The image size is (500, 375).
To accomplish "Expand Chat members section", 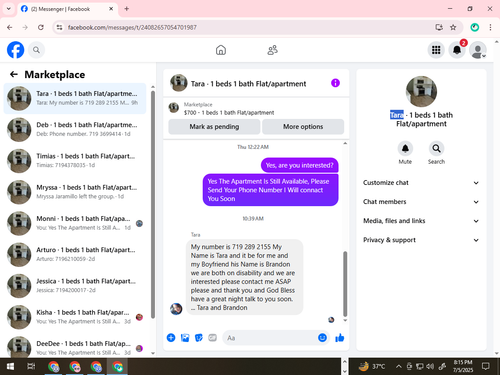I will 421,202.
